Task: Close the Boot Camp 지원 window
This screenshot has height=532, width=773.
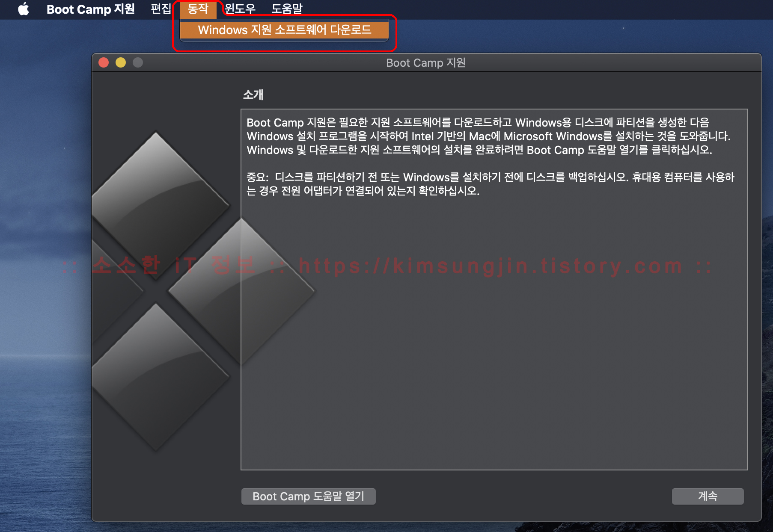Action: 104,63
